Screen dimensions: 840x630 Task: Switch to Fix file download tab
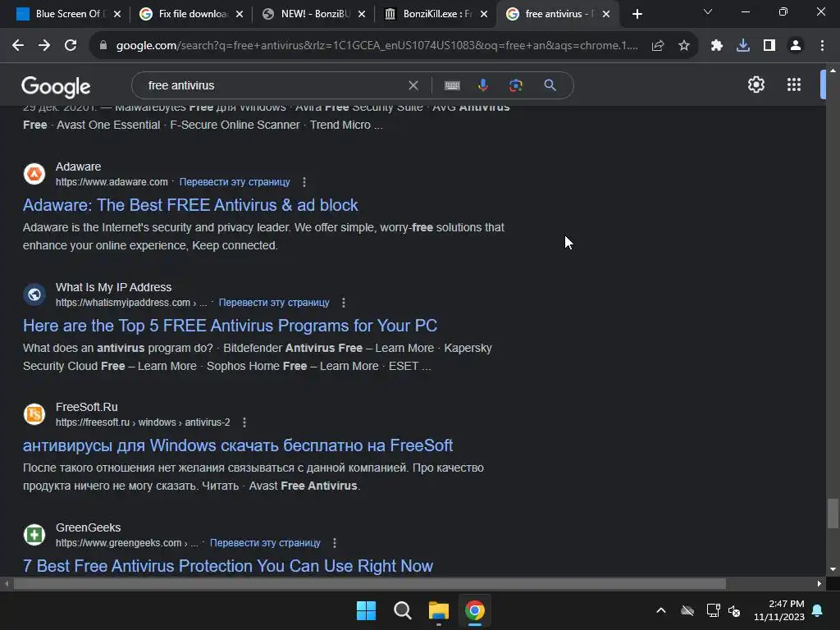point(190,14)
